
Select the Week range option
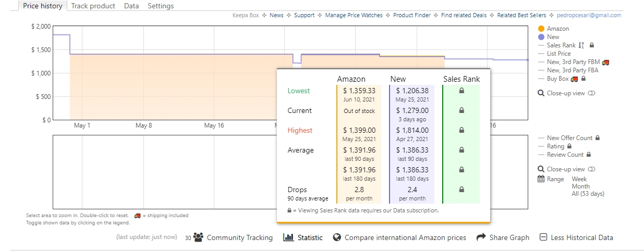click(x=579, y=179)
